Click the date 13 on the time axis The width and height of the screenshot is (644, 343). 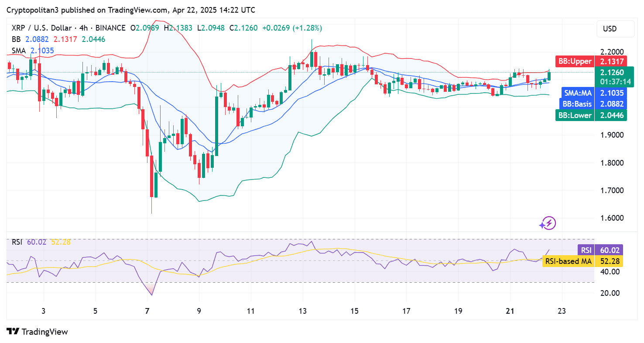(x=302, y=311)
